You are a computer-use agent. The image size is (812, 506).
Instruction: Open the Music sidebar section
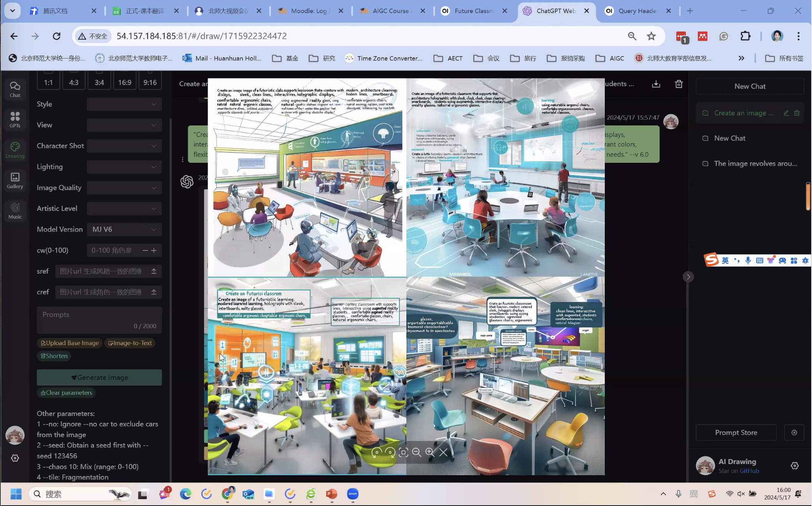pyautogui.click(x=15, y=211)
